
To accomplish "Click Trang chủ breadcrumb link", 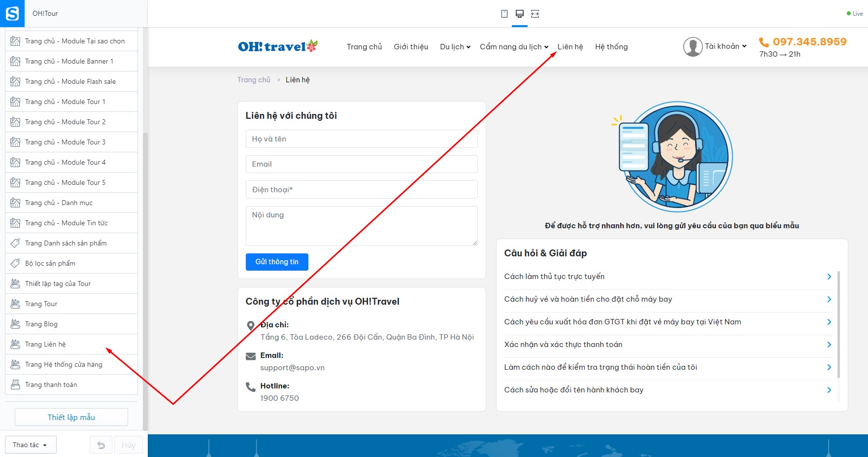I will 254,80.
